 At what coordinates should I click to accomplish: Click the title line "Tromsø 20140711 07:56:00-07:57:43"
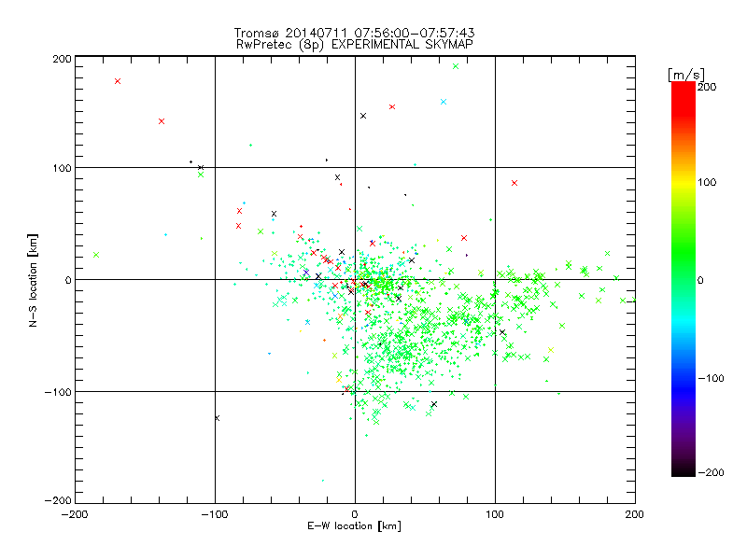coord(354,33)
